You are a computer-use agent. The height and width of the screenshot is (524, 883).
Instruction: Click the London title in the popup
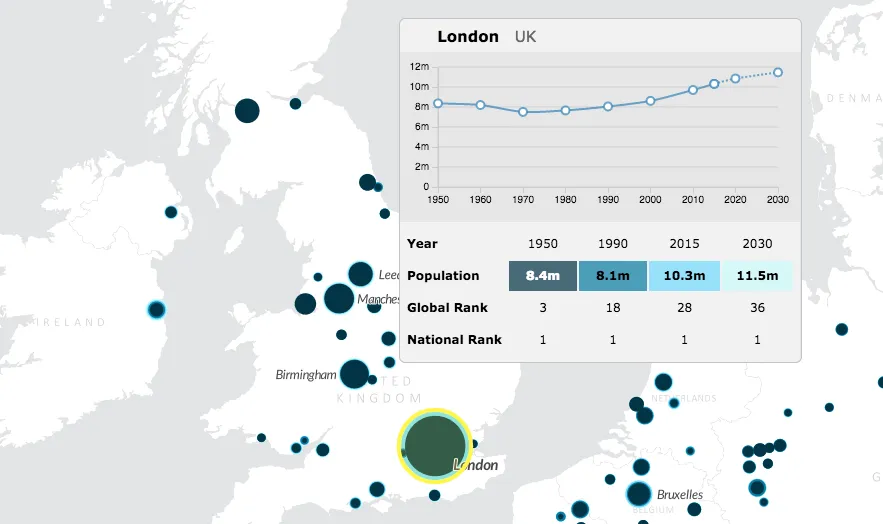coord(468,37)
